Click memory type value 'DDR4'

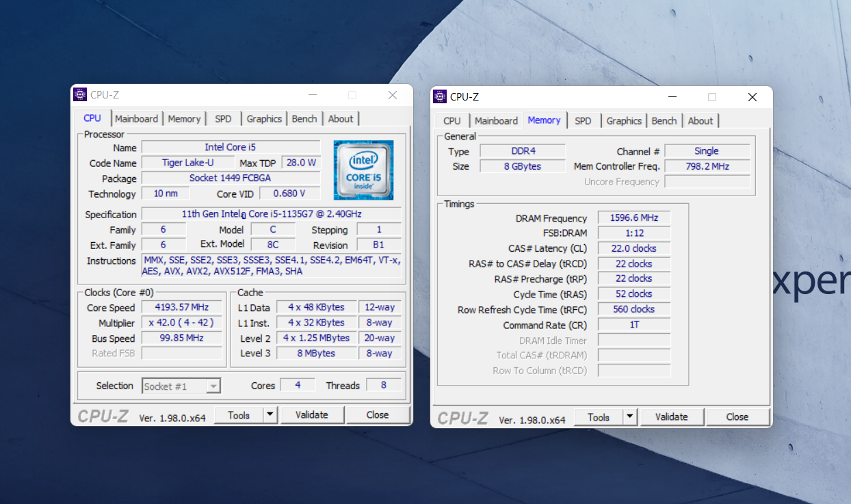pyautogui.click(x=523, y=151)
